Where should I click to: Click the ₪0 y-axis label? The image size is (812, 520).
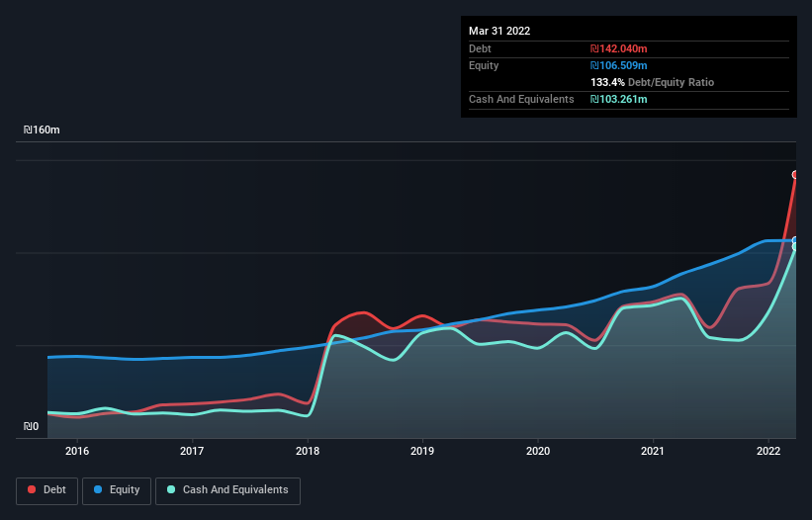pos(31,426)
